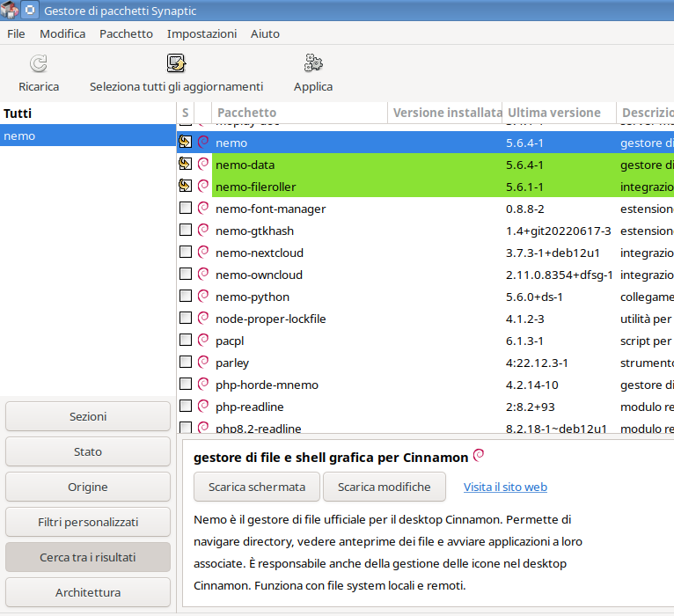Viewport: 674px width, 616px height.
Task: Click the Ricarica reload icon
Action: [x=38, y=63]
